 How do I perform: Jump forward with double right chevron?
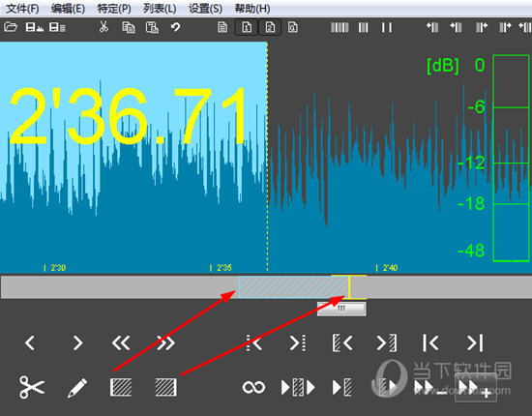[x=165, y=342]
